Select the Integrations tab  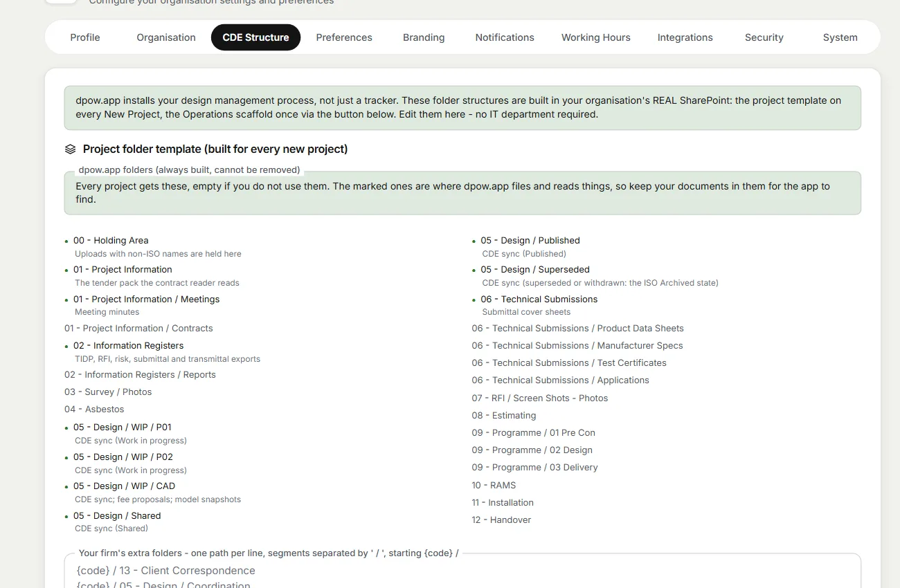685,37
